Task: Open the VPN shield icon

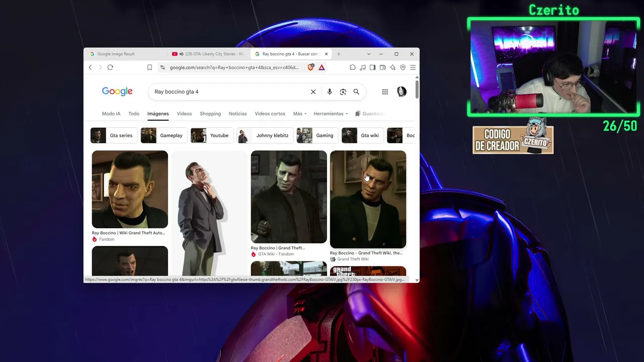Action: (403, 67)
